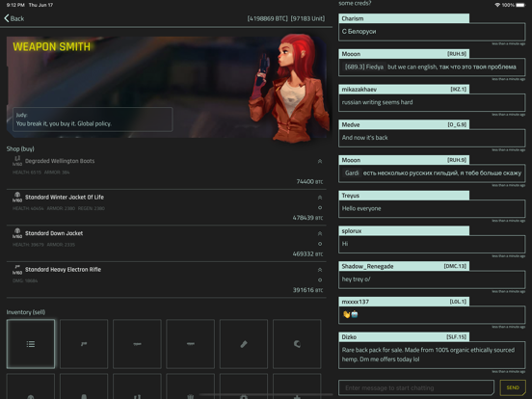
Task: Tap the jacket icon beside Standard Down Jacket
Action: (x=17, y=231)
